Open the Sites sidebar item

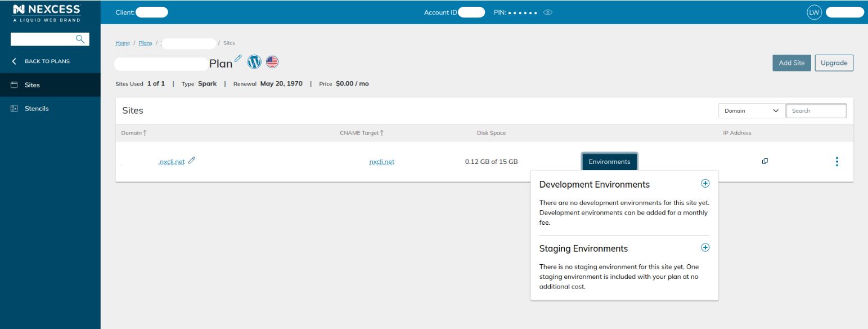50,85
